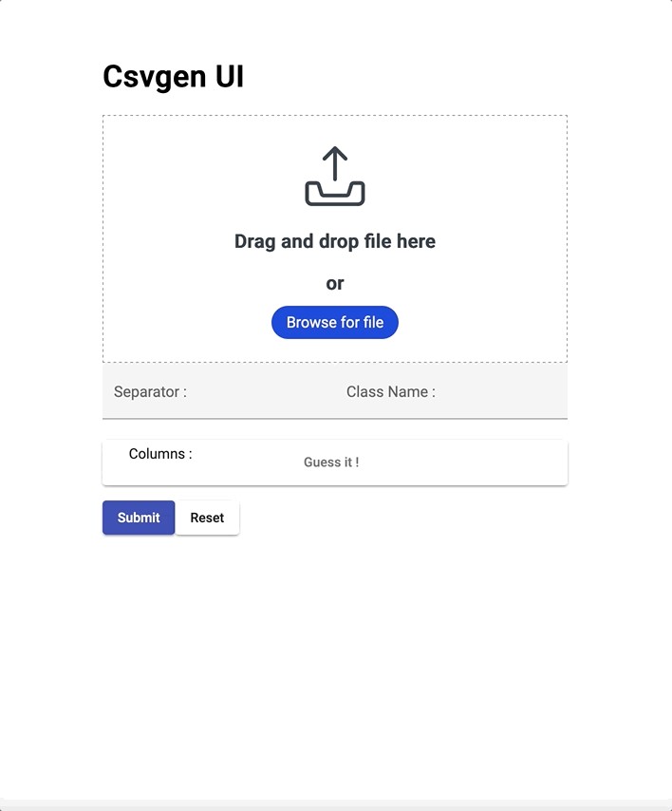This screenshot has height=811, width=672.
Task: Focus the Separator input field
Action: click(x=256, y=391)
